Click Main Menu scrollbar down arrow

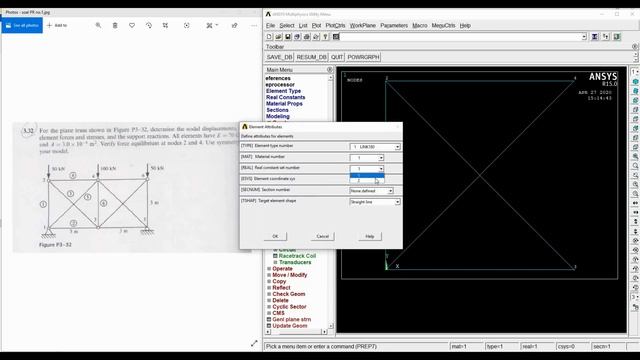pyautogui.click(x=331, y=326)
